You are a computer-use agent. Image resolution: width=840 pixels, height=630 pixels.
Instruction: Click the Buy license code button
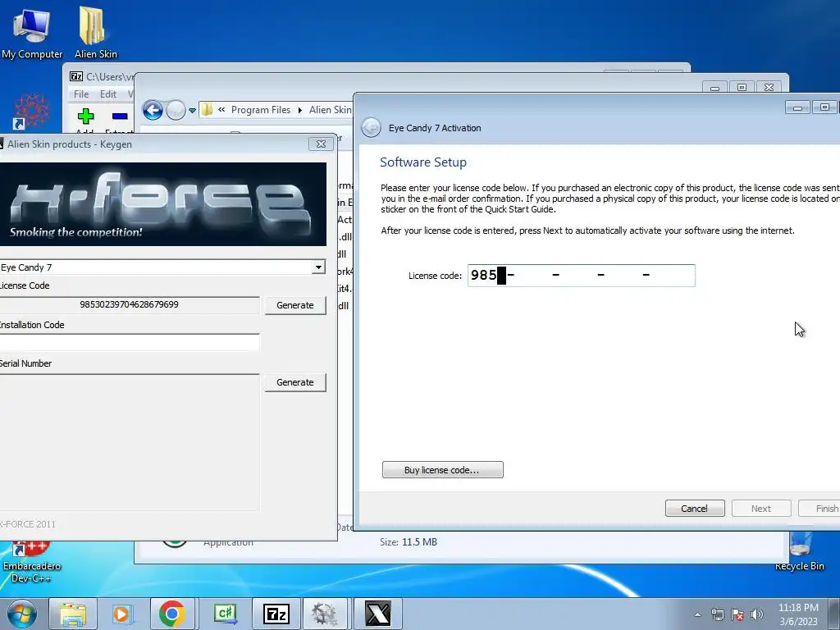(x=442, y=470)
